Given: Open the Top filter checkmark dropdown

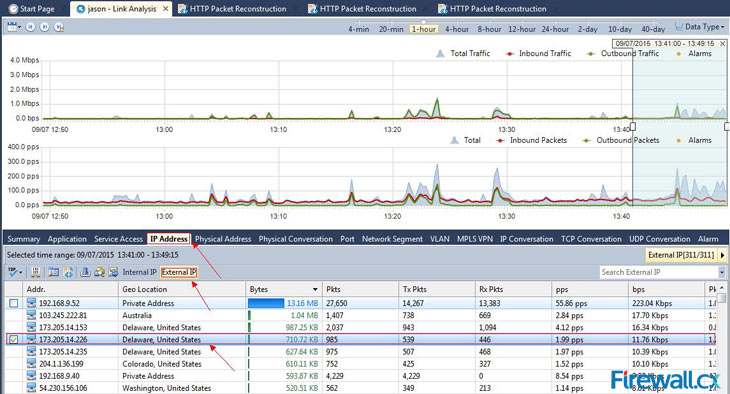Looking at the screenshot, I should click(x=15, y=272).
